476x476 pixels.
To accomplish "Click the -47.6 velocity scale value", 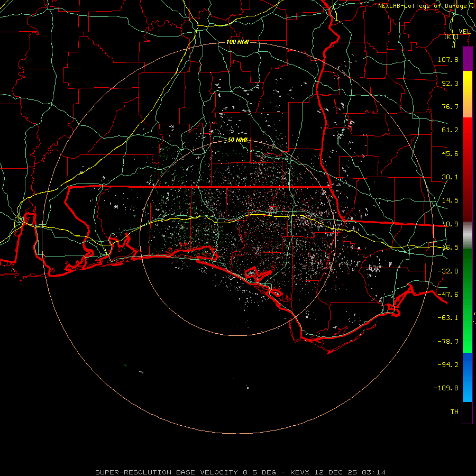I will pos(448,295).
